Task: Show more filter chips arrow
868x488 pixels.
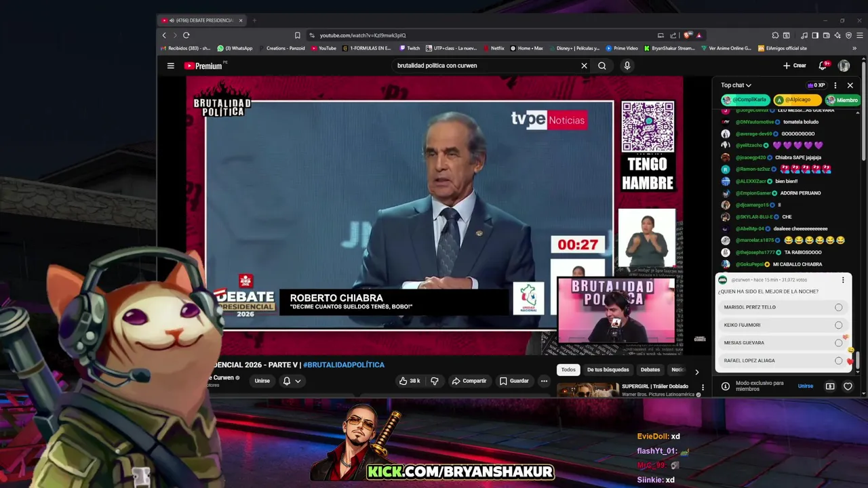Action: point(696,371)
